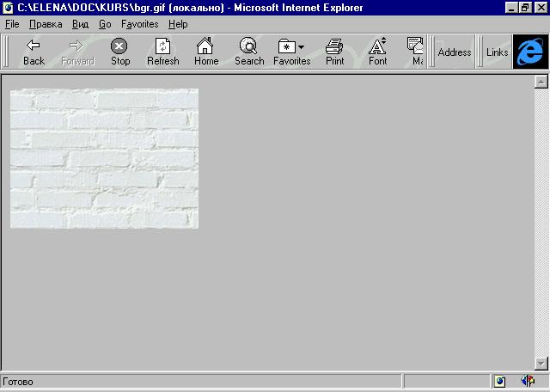Close the Internet Explorer window

541,8
